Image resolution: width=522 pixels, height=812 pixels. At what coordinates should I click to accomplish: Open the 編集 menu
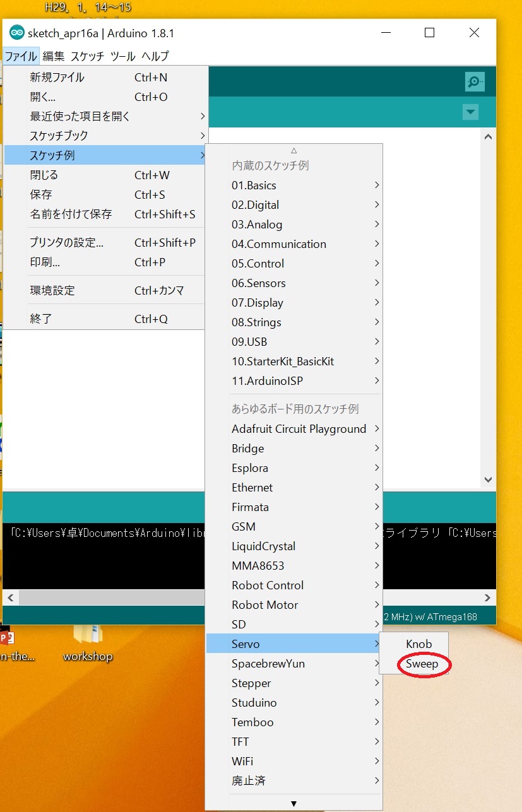coord(54,56)
